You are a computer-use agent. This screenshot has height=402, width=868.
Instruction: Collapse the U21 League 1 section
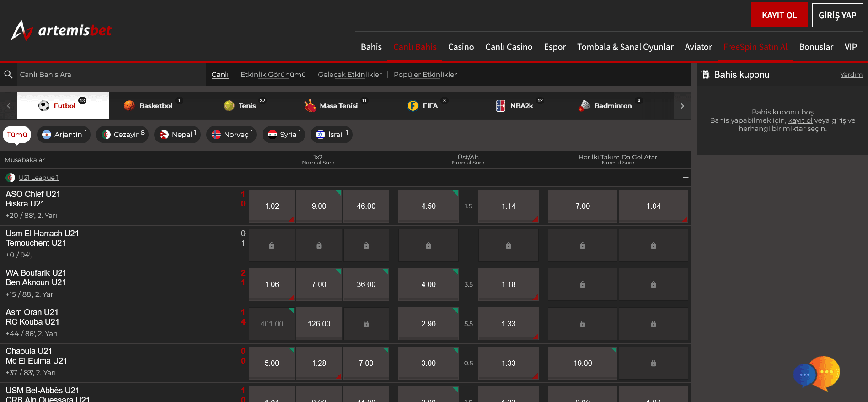tap(685, 178)
